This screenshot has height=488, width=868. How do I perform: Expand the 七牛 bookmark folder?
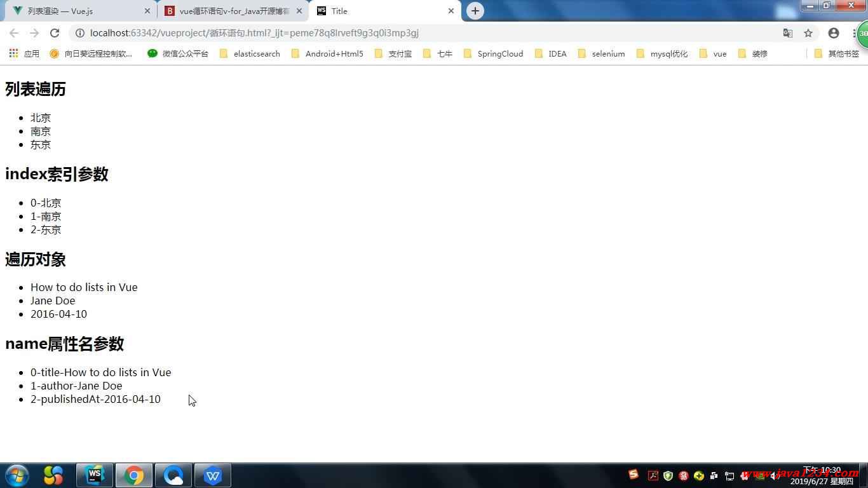click(x=438, y=53)
